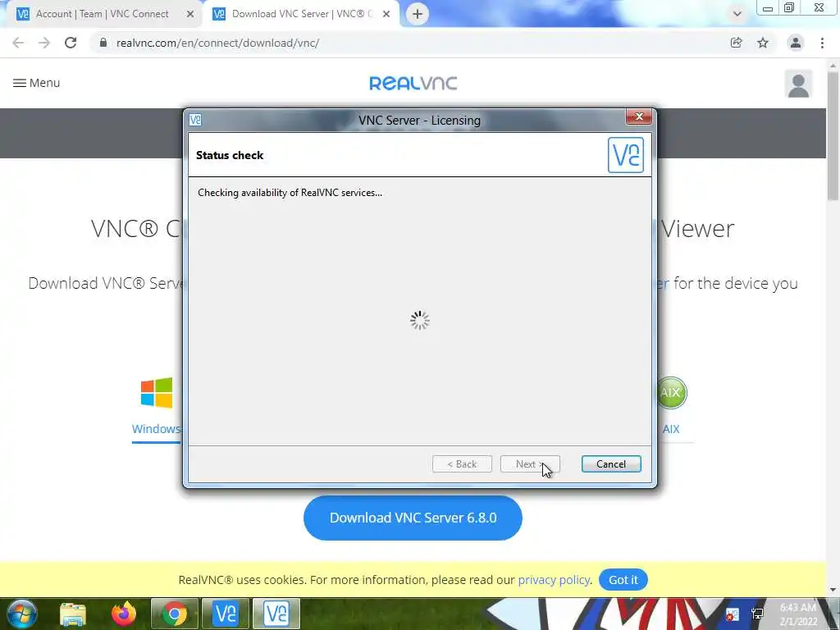Dismiss cookie notice with Got it
Image resolution: width=840 pixels, height=630 pixels.
(x=623, y=580)
